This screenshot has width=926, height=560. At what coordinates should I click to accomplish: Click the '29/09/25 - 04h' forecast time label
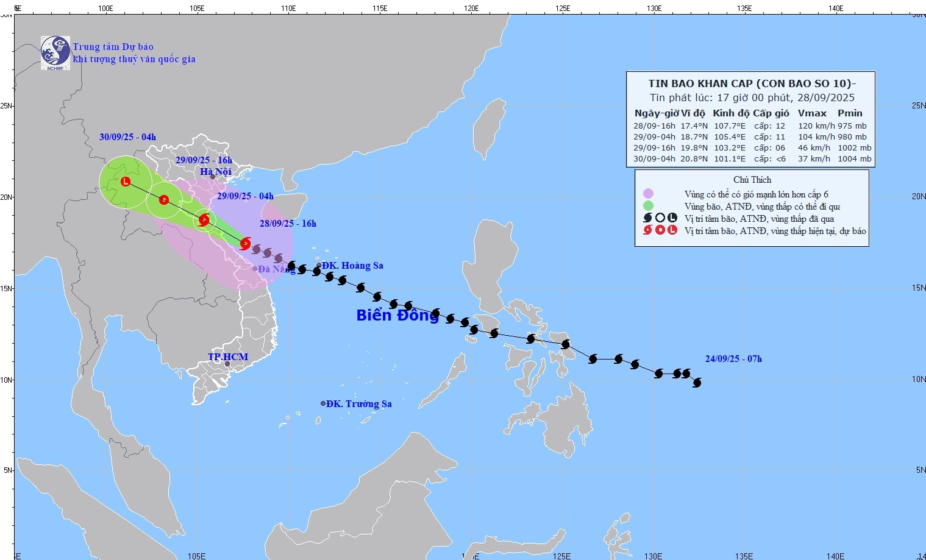245,196
